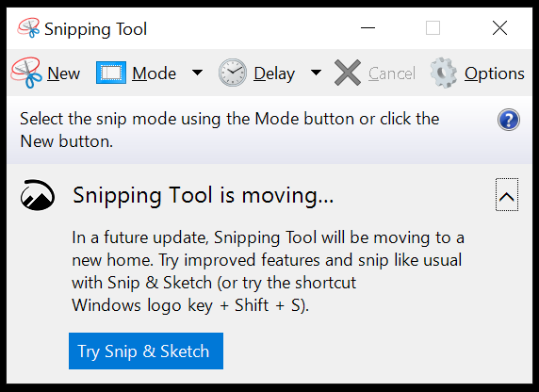Click the Try Snip & Sketch button
Image resolution: width=539 pixels, height=392 pixels.
146,351
